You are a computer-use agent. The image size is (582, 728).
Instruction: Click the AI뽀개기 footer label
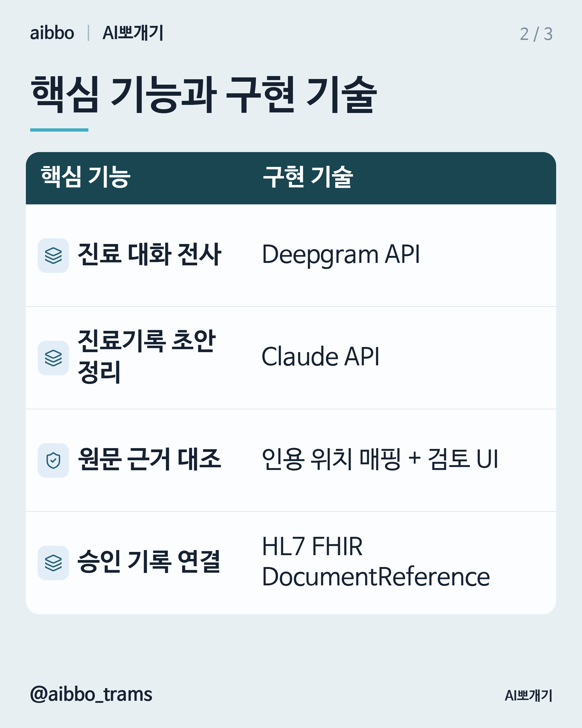pyautogui.click(x=528, y=696)
